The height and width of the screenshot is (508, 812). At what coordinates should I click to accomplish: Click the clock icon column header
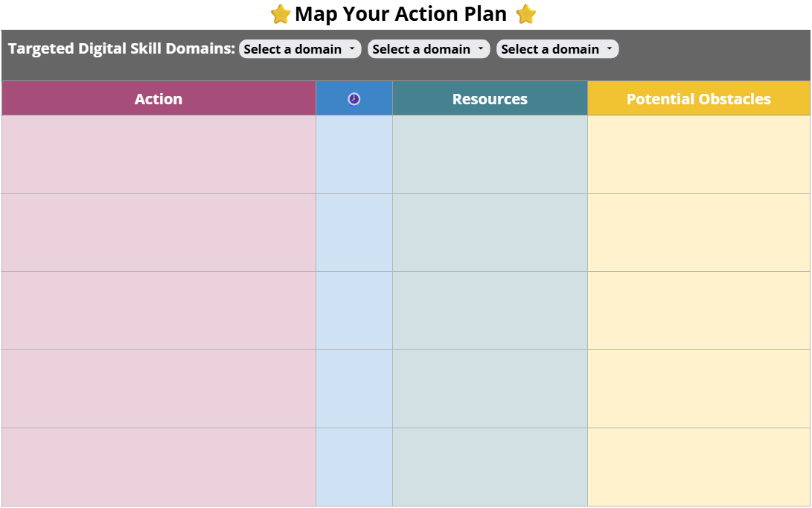pos(354,98)
